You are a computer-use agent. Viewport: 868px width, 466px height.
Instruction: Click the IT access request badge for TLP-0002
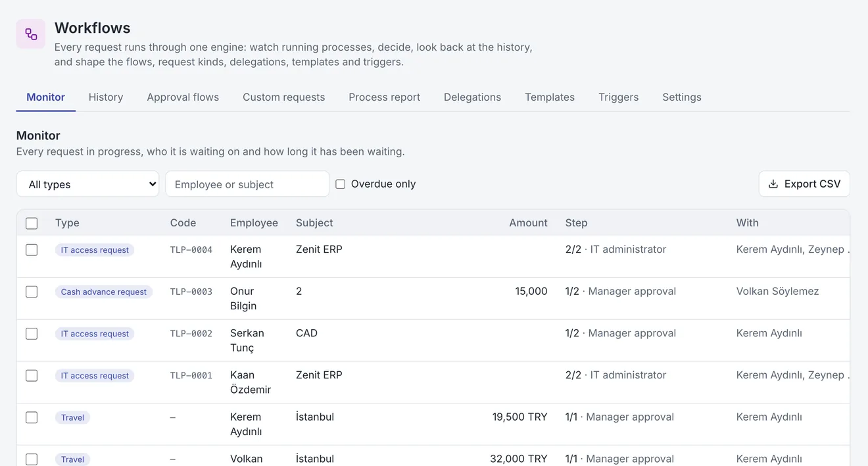click(x=95, y=334)
